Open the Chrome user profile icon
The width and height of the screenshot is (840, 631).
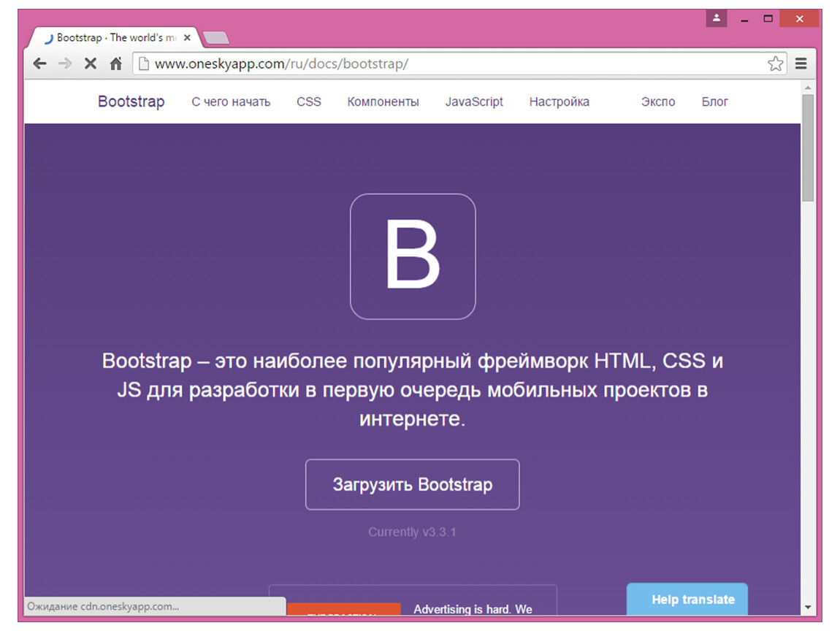coord(717,18)
